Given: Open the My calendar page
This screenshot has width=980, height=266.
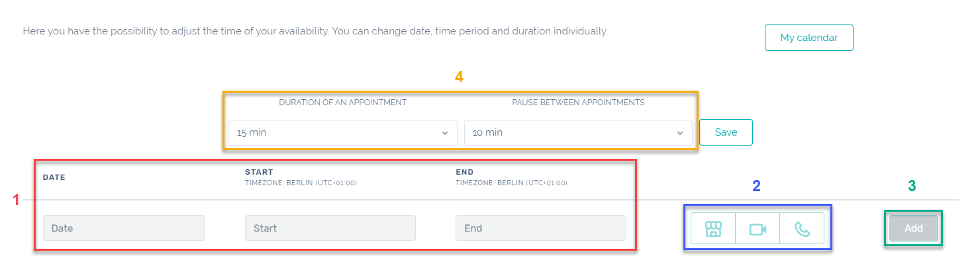Looking at the screenshot, I should [808, 38].
